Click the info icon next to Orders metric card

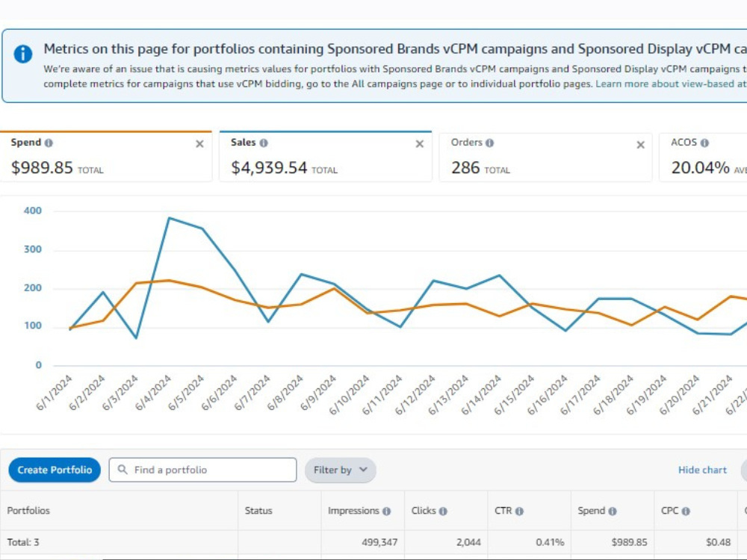coord(490,143)
